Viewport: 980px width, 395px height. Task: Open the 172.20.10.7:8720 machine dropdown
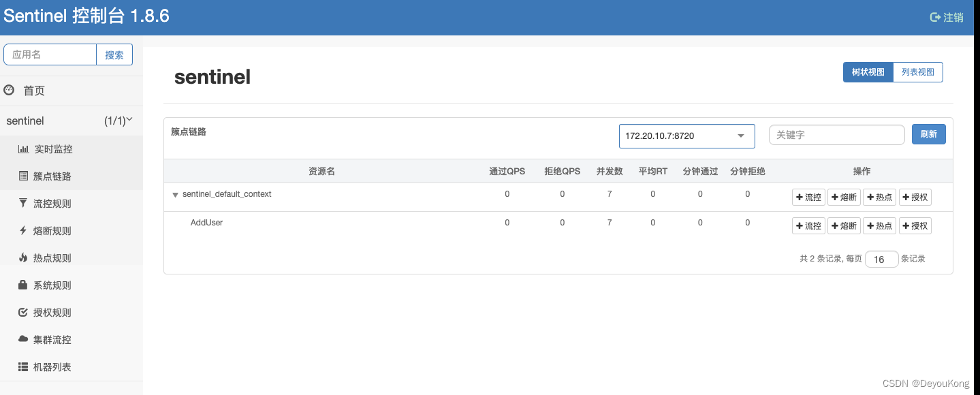pos(686,136)
